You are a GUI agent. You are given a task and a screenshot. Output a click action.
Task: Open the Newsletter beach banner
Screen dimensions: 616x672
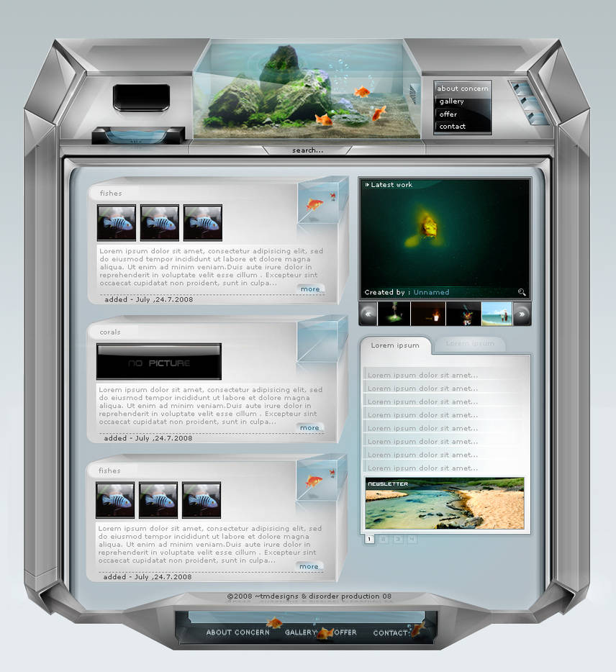tap(445, 503)
